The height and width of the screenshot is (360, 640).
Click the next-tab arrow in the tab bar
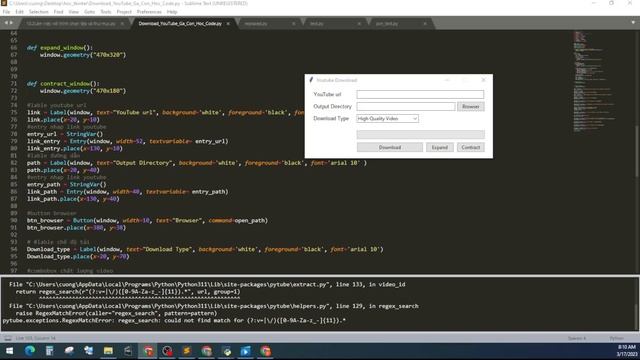tap(11, 23)
